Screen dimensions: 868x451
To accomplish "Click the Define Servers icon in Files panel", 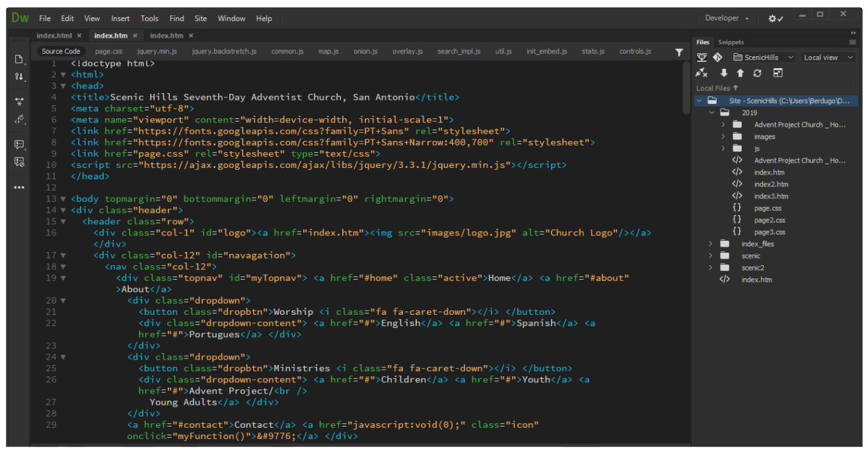I will [x=702, y=58].
